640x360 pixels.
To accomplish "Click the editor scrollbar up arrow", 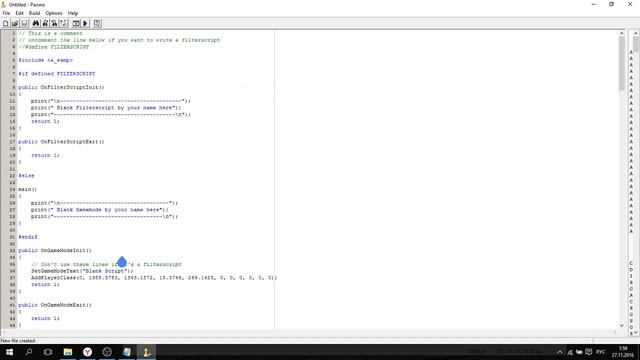I will point(622,33).
